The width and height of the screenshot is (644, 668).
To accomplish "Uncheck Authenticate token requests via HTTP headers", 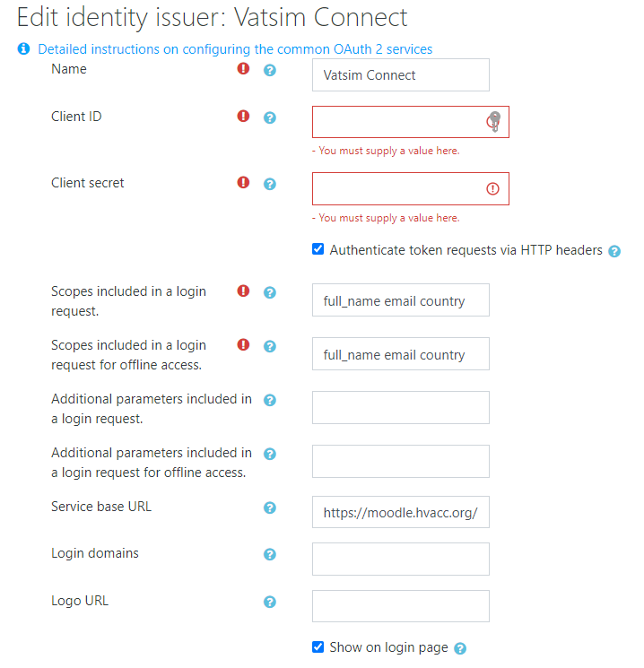I will 318,249.
